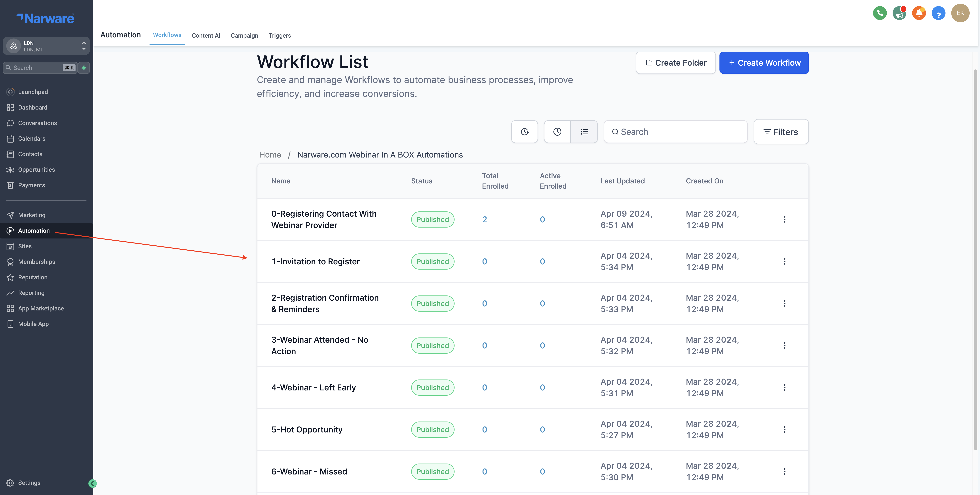Open the 4-Webinar - Left Early workflow
The width and height of the screenshot is (980, 495).
click(313, 388)
